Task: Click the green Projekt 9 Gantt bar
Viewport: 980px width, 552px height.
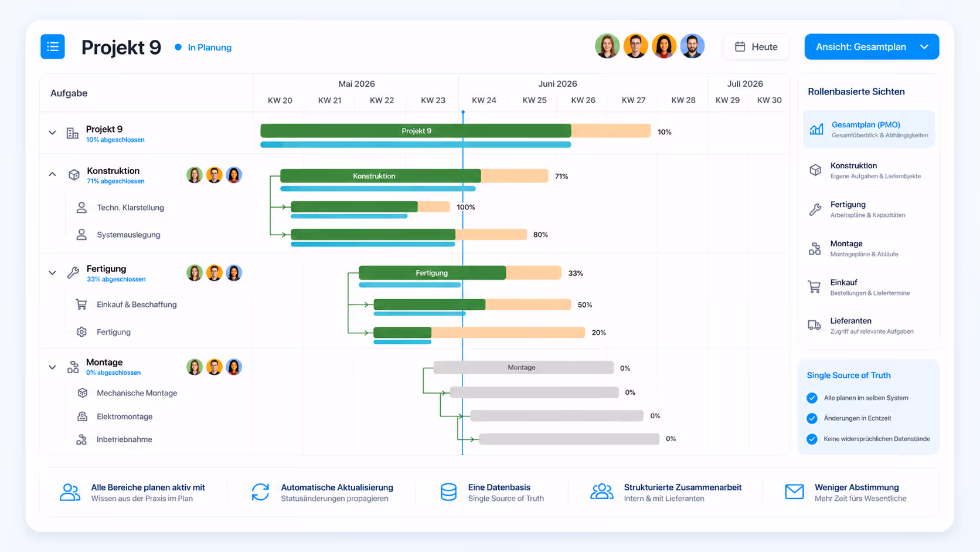Action: click(x=416, y=131)
